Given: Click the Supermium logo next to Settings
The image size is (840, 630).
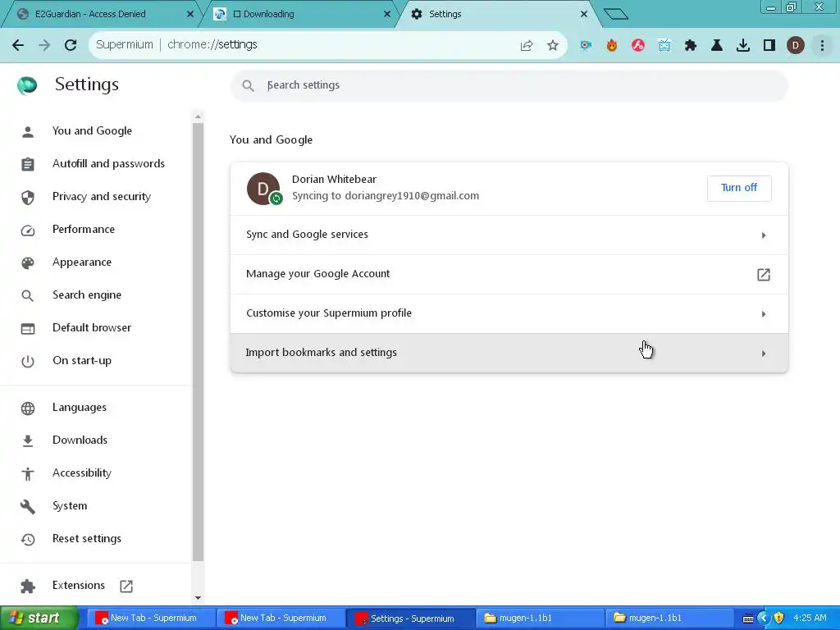Looking at the screenshot, I should (27, 84).
